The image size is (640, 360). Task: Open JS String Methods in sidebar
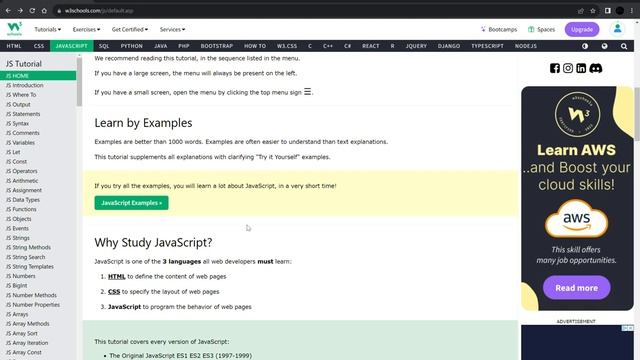tap(28, 247)
